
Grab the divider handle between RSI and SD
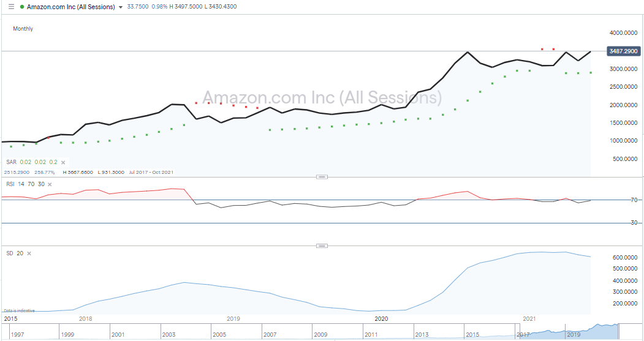click(322, 245)
